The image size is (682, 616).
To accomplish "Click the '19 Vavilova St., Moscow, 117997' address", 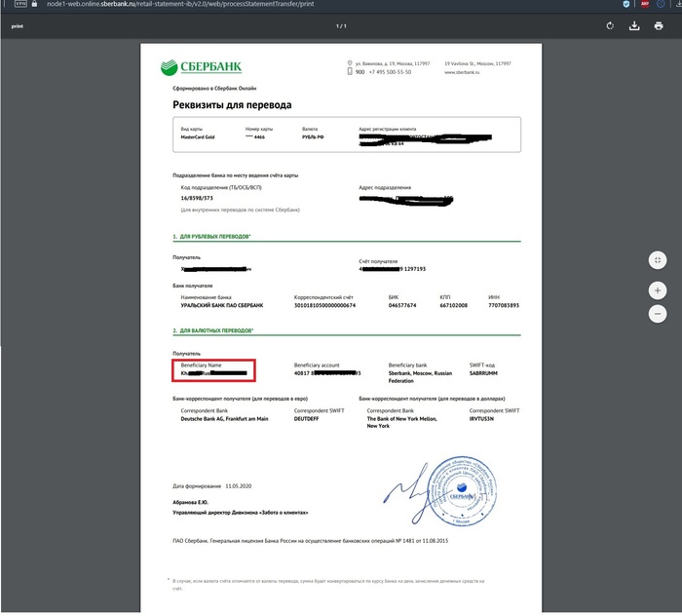I will (477, 63).
